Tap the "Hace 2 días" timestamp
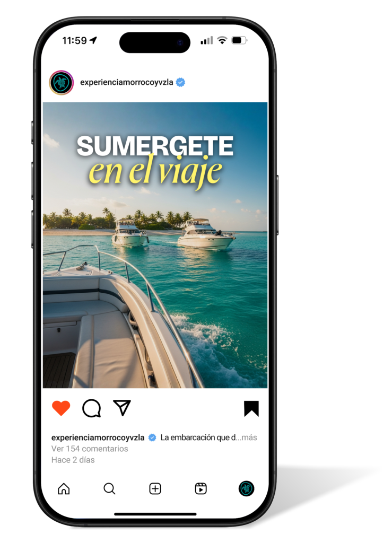392x543 pixels. pos(73,460)
